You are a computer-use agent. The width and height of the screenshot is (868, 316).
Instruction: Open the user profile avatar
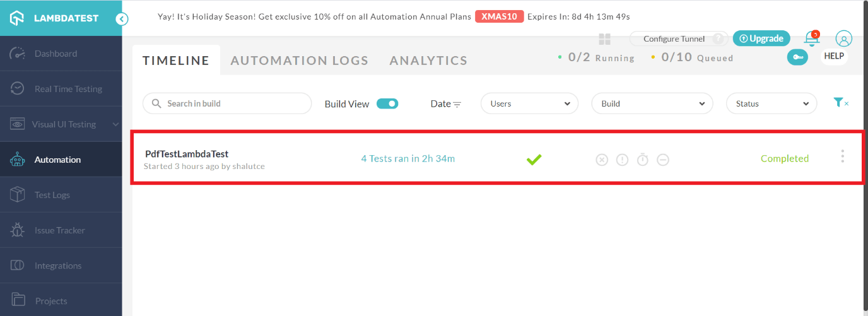(844, 38)
